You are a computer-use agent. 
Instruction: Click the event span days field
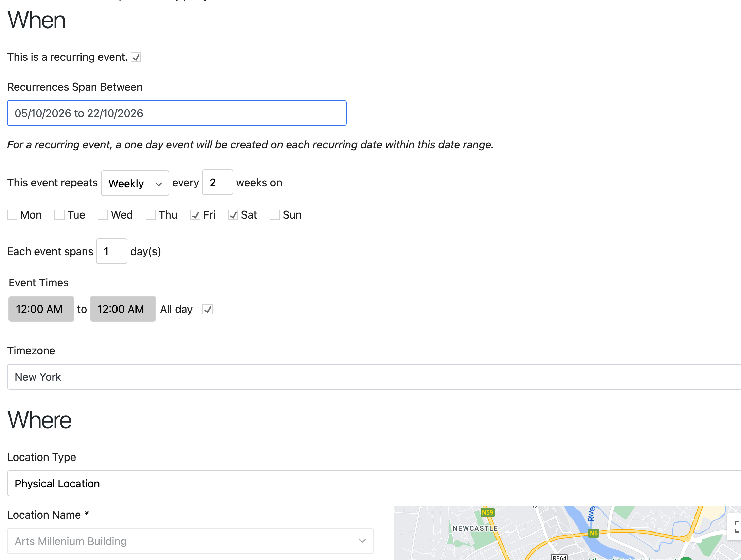point(111,251)
